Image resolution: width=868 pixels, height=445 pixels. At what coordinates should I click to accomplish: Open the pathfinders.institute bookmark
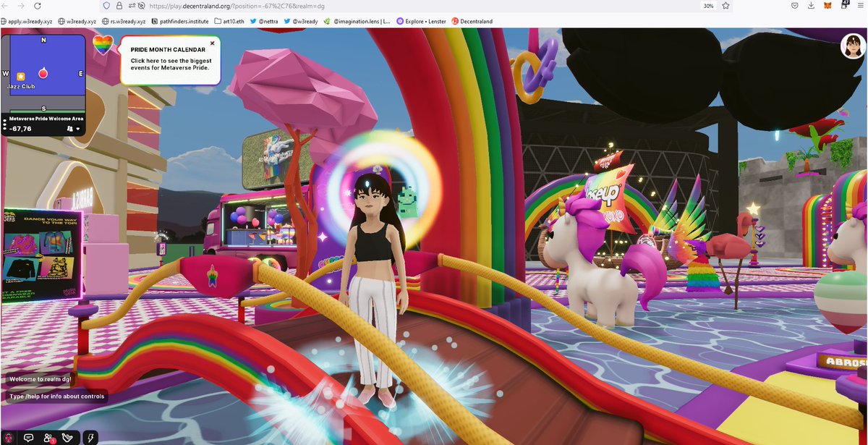tap(182, 21)
